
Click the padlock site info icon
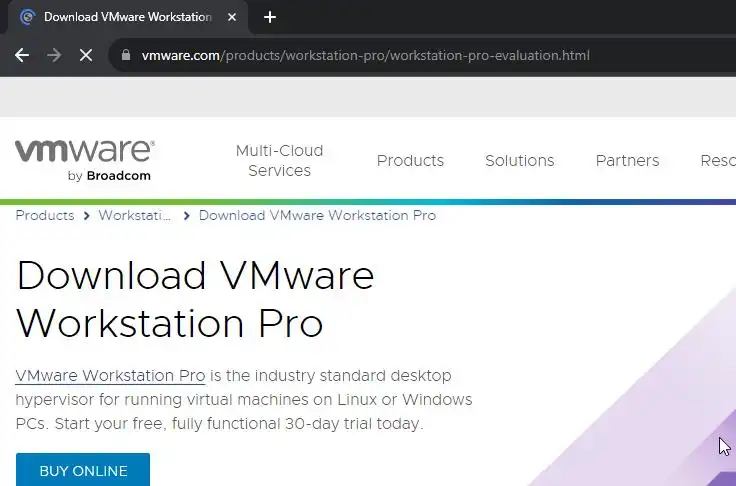[126, 55]
